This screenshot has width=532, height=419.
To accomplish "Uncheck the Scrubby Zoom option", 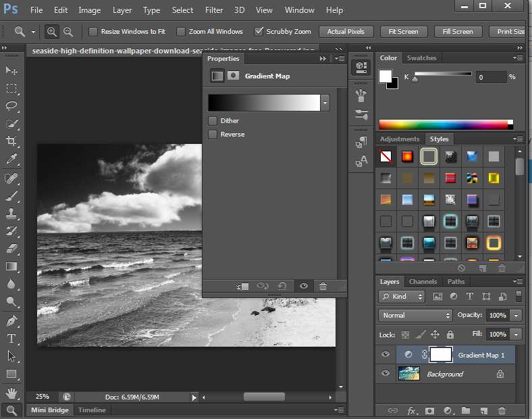I will coord(259,32).
